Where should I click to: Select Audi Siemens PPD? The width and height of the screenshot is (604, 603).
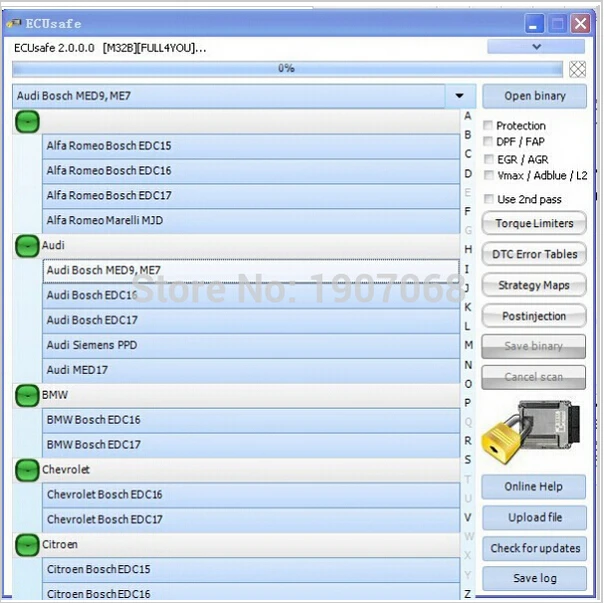point(251,345)
